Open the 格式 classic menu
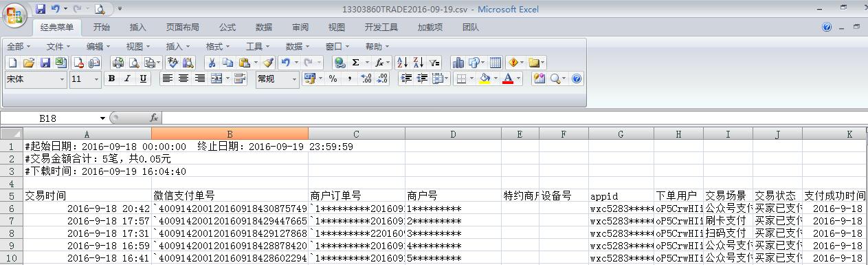868x265 pixels. coord(218,47)
